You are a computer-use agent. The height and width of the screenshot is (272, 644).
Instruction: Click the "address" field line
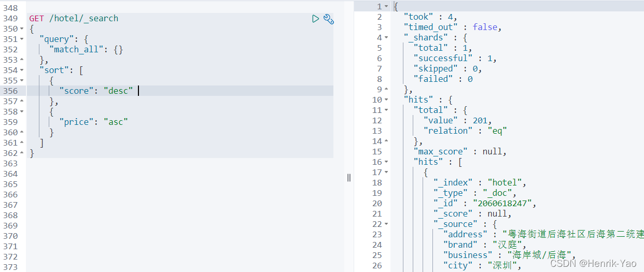click(x=543, y=234)
